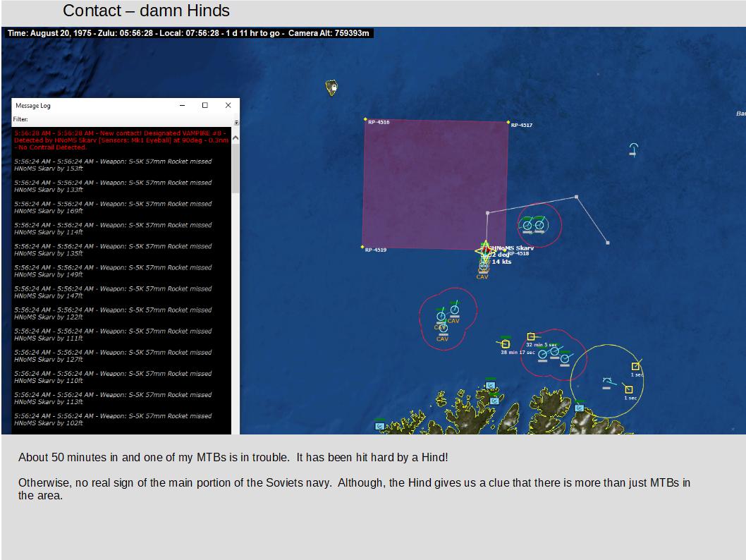Click Message Log scrollbar up arrow

[x=236, y=138]
